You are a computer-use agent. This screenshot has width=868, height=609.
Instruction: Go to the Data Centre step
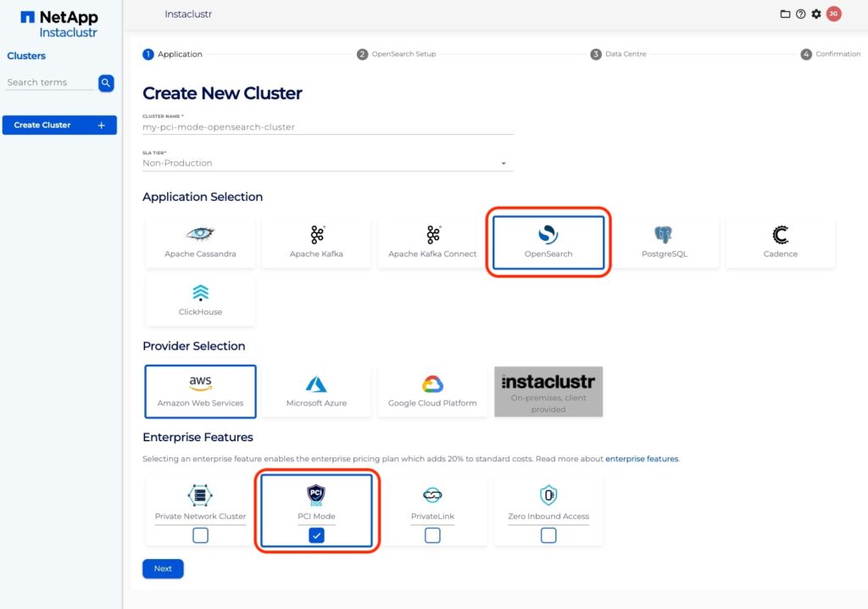click(619, 54)
